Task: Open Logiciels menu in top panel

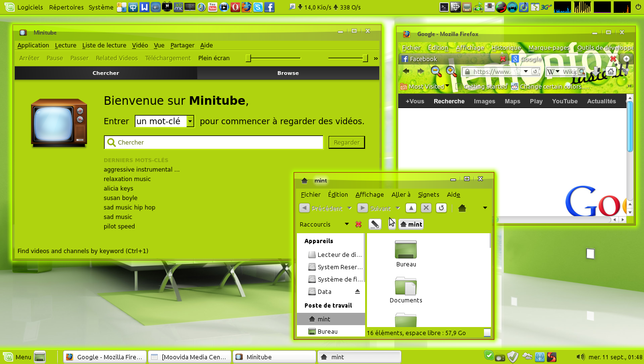Action: (x=30, y=7)
